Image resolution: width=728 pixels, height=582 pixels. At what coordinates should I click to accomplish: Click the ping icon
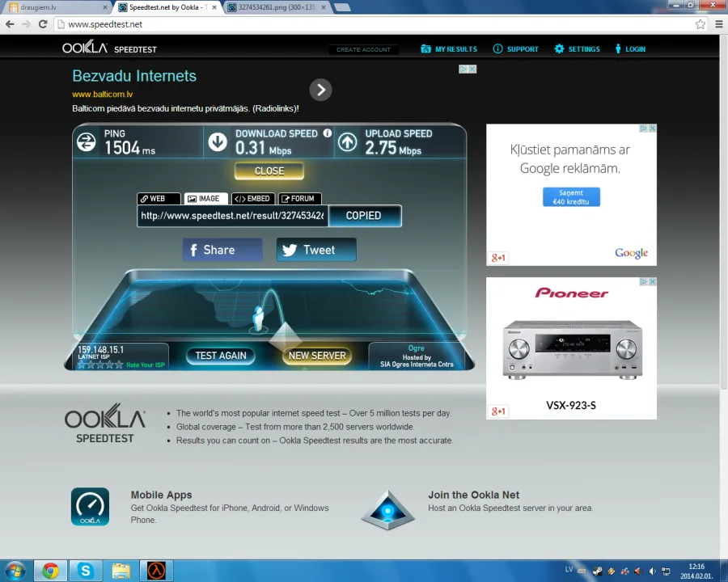pyautogui.click(x=87, y=142)
